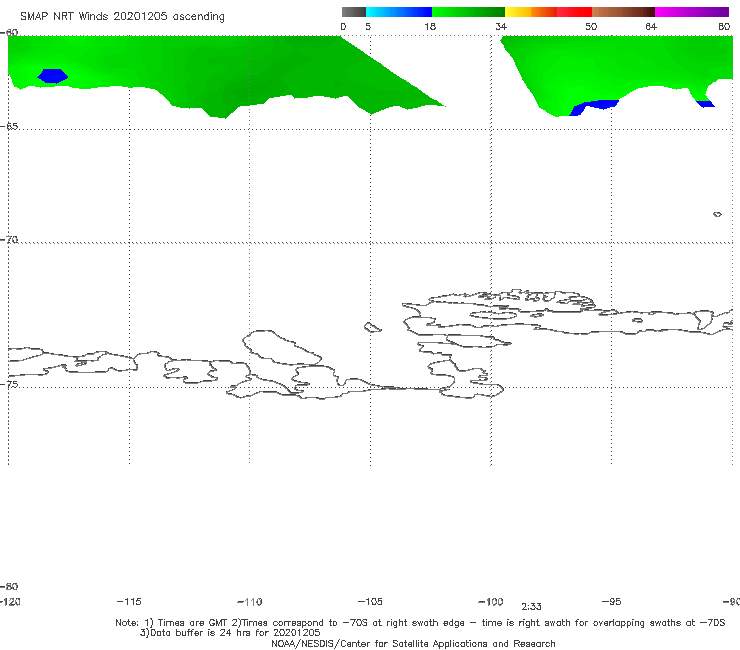
Task: Click the color bar label "64"
Action: (651, 27)
